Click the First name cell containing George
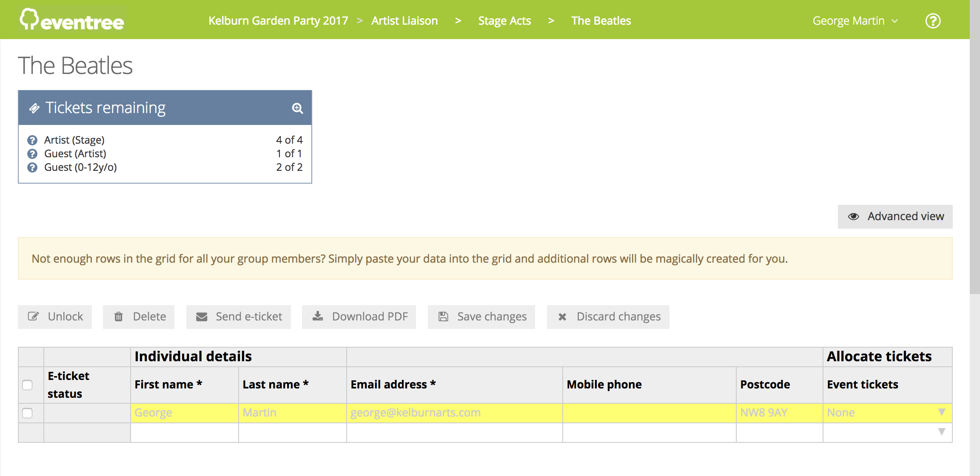980x476 pixels. pyautogui.click(x=185, y=413)
